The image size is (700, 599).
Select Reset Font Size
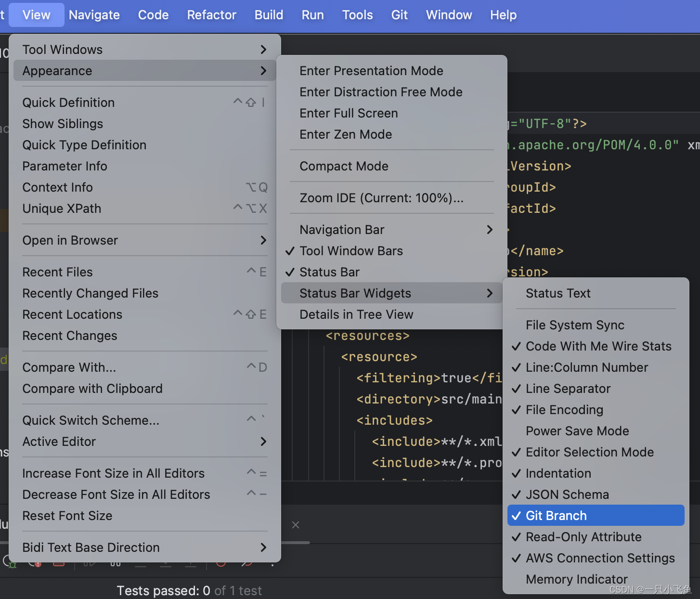click(144, 516)
